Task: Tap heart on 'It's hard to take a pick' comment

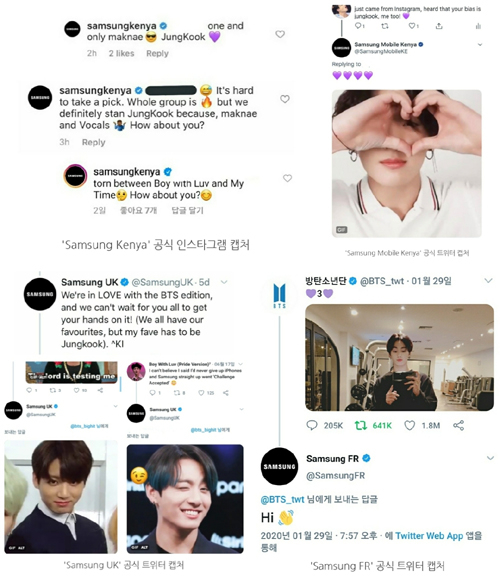Action: click(285, 99)
